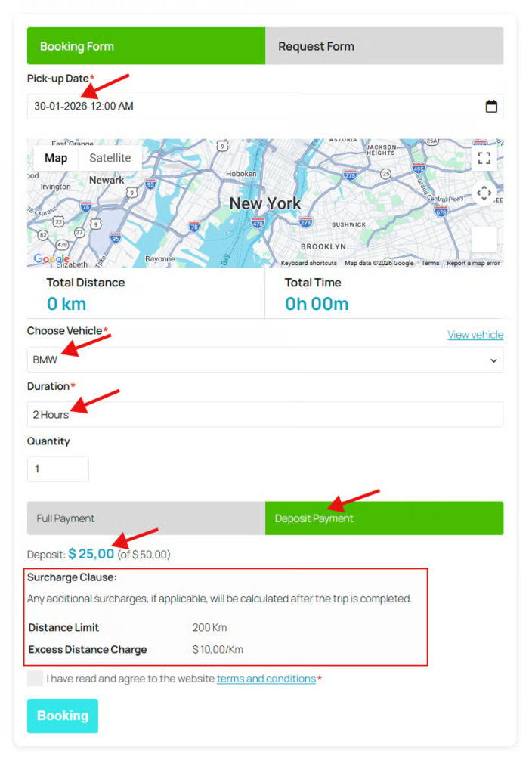The width and height of the screenshot is (532, 761).
Task: Switch map to Map view
Action: point(56,158)
